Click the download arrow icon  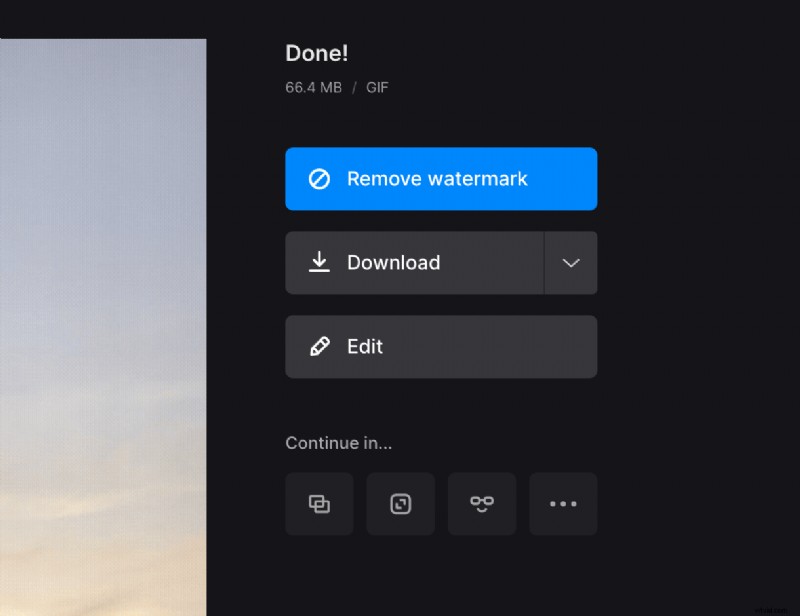(x=319, y=262)
